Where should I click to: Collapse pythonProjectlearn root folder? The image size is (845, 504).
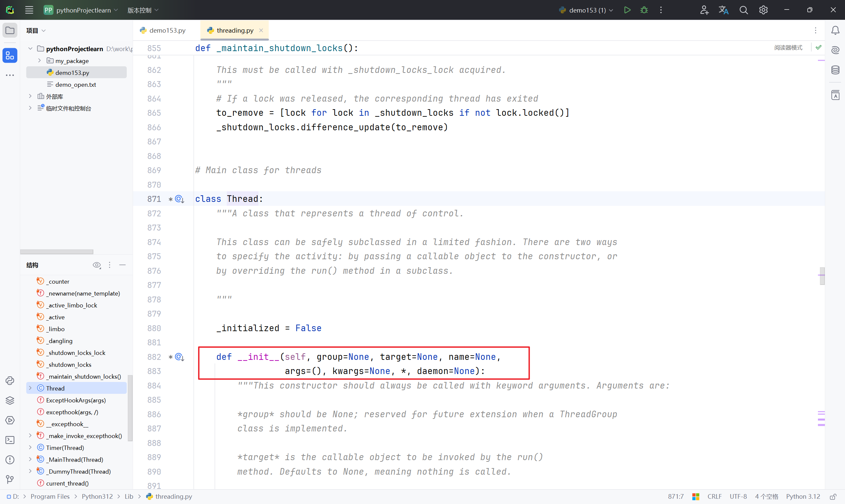(x=30, y=48)
